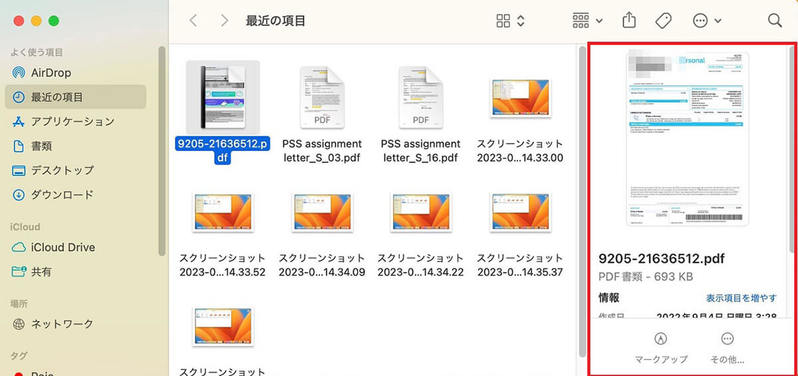798x376 pixels.
Task: Click the document icon beside 書類
Action: pyautogui.click(x=18, y=146)
